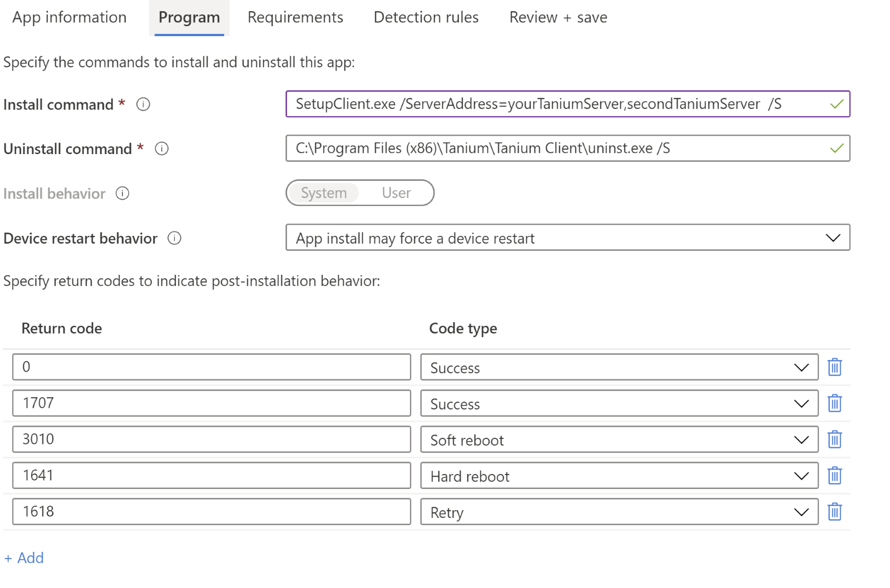Go to the Review + save tab
The image size is (890, 588).
point(557,17)
